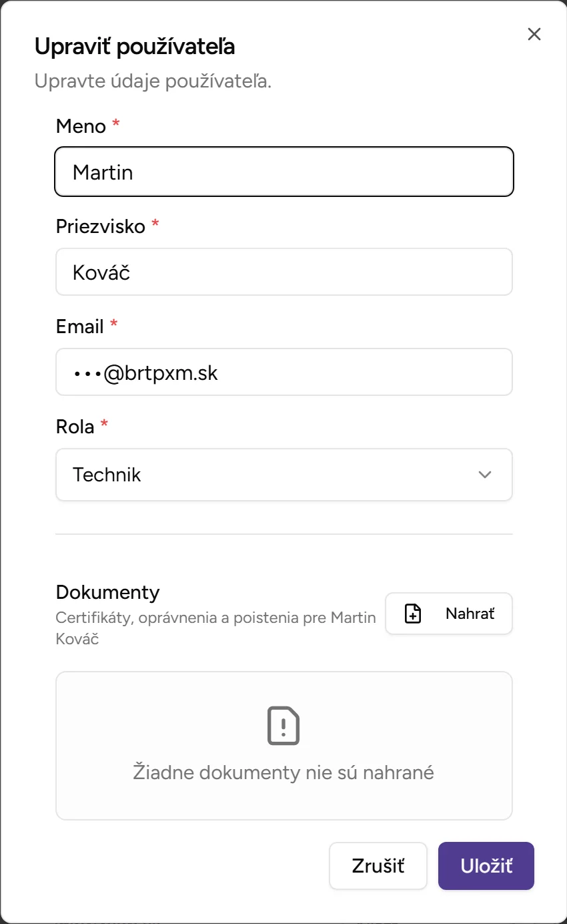Click inside the Meno field showing Martin
Viewport: 567px width, 924px height.
(284, 172)
